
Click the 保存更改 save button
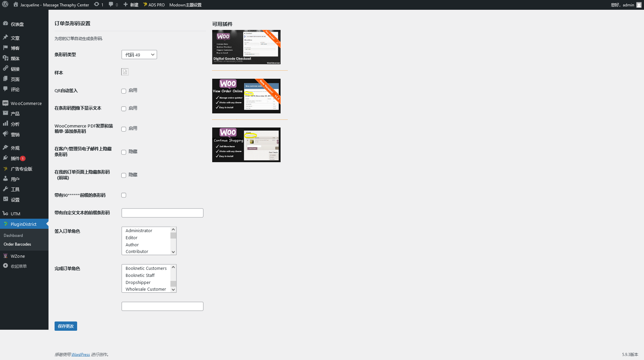[66, 326]
